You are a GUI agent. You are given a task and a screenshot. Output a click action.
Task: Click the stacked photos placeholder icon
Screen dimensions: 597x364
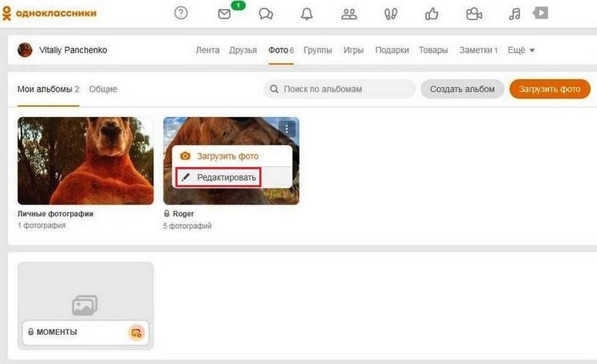(x=85, y=305)
